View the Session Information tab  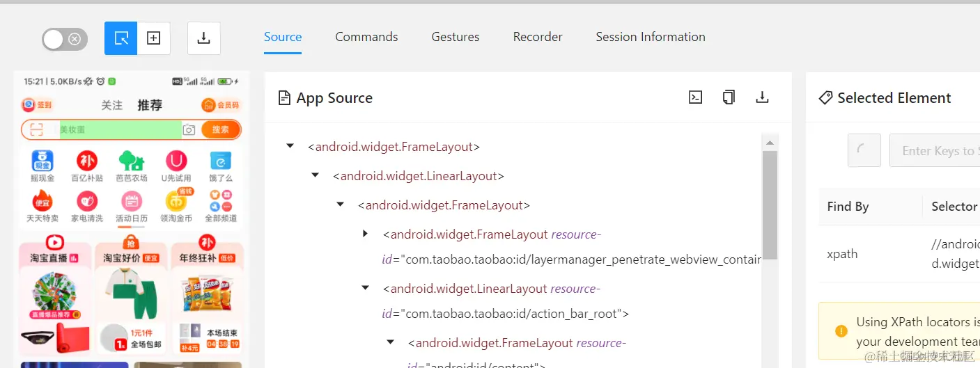point(651,37)
